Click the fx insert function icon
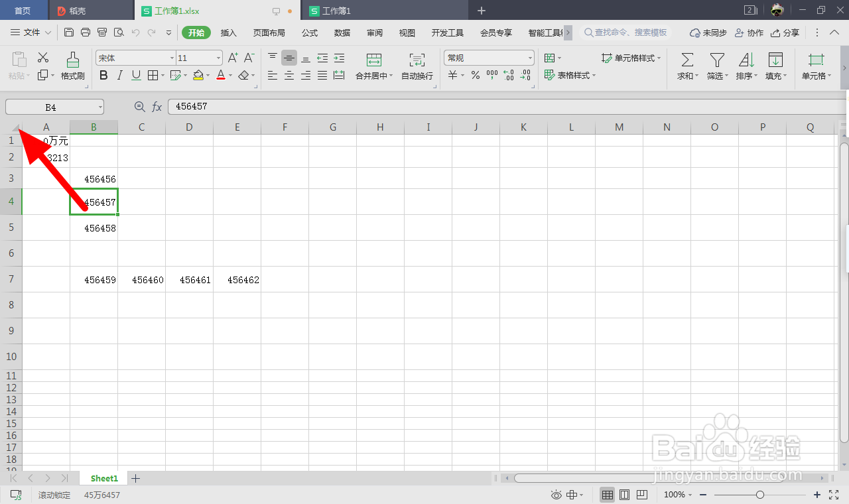Image resolution: width=849 pixels, height=504 pixels. [157, 107]
